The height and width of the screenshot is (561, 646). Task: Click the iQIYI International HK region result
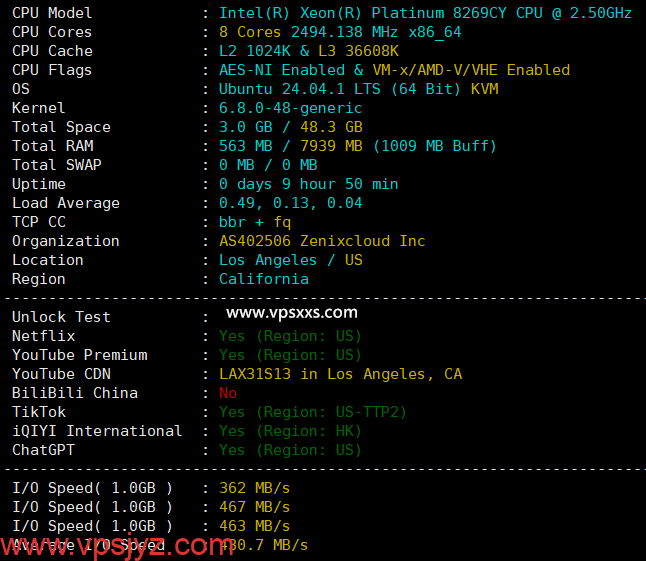pyautogui.click(x=290, y=431)
